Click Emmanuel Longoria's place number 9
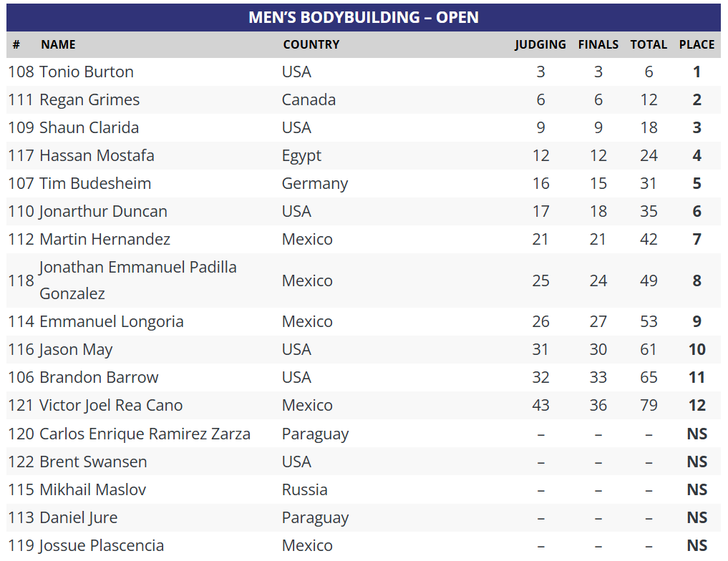The width and height of the screenshot is (728, 561). (697, 321)
